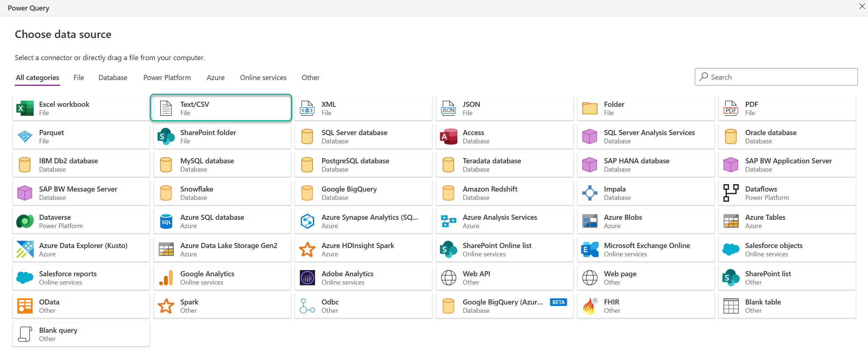Select the Azure HDInsight Spark star icon
868x353 pixels.
307,249
